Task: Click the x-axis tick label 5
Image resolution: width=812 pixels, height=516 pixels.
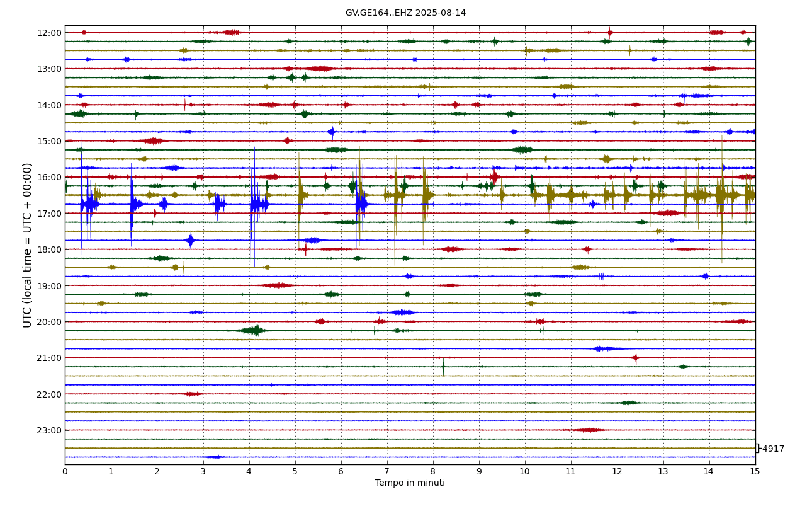Action: pyautogui.click(x=295, y=471)
